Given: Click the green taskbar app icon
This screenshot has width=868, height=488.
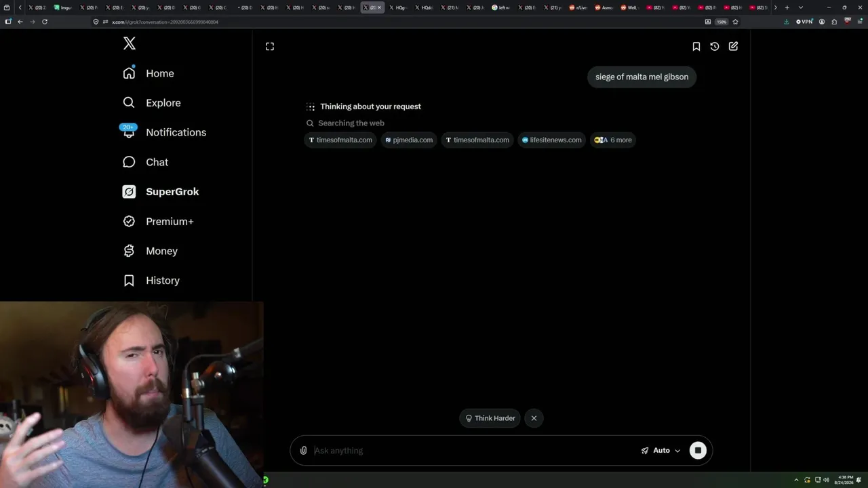Looking at the screenshot, I should pos(266,480).
